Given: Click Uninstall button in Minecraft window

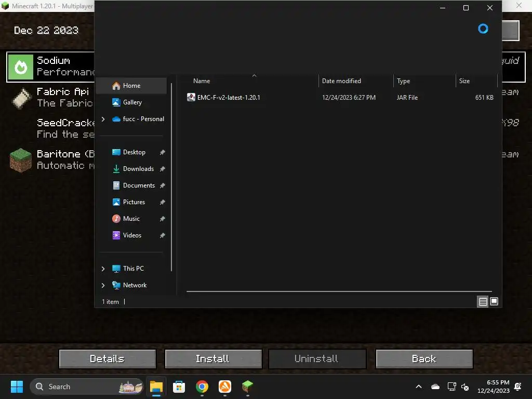Looking at the screenshot, I should pyautogui.click(x=317, y=359).
